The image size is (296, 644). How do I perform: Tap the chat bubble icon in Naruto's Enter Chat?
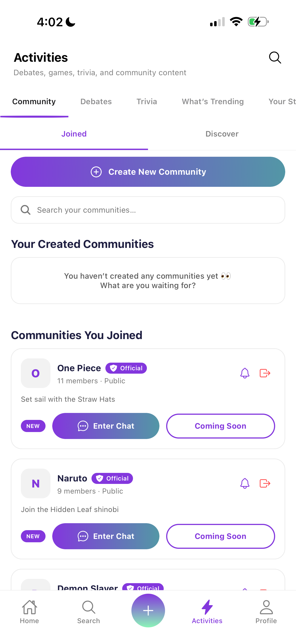83,536
